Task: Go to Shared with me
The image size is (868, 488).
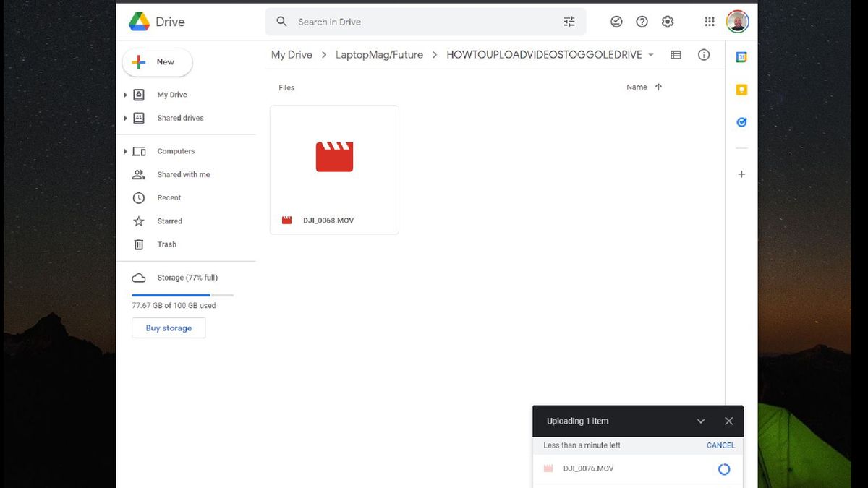Action: pos(183,174)
